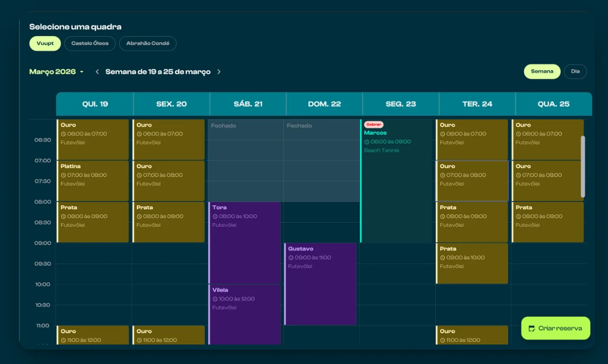Click the Criar reserva button
The height and width of the screenshot is (364, 608).
(x=556, y=328)
